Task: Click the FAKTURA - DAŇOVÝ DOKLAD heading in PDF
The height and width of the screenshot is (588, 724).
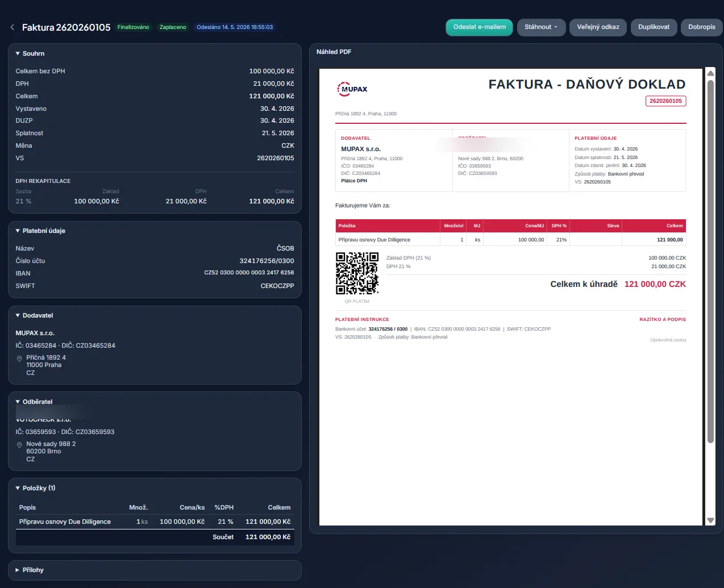Action: coord(587,84)
